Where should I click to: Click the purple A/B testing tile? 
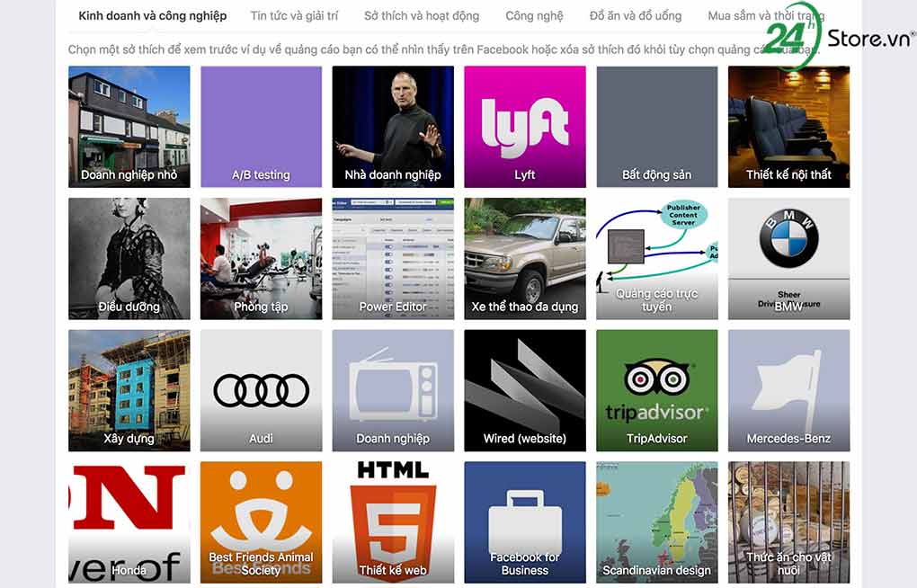pyautogui.click(x=261, y=127)
